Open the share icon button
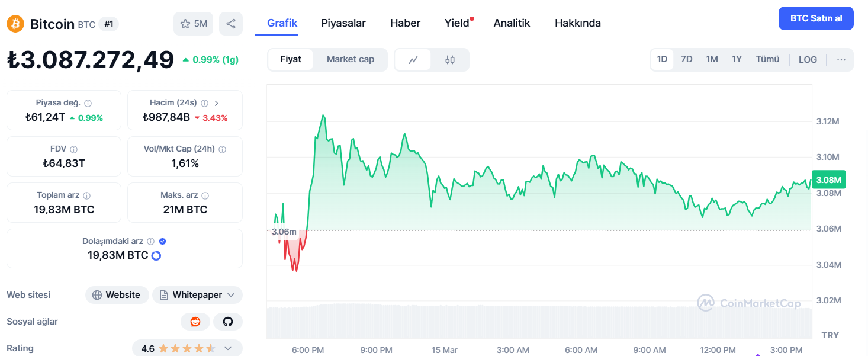Viewport: 868px width, 356px height. [x=231, y=24]
